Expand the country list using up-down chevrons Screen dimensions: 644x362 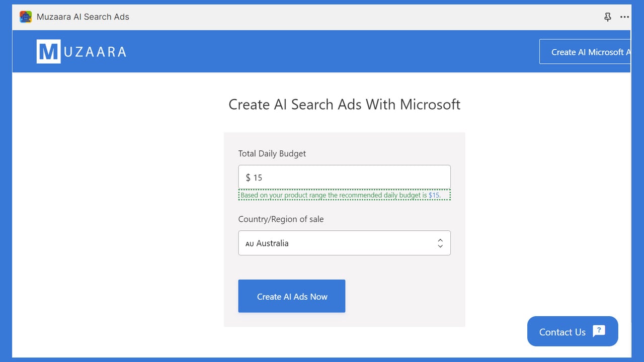440,243
